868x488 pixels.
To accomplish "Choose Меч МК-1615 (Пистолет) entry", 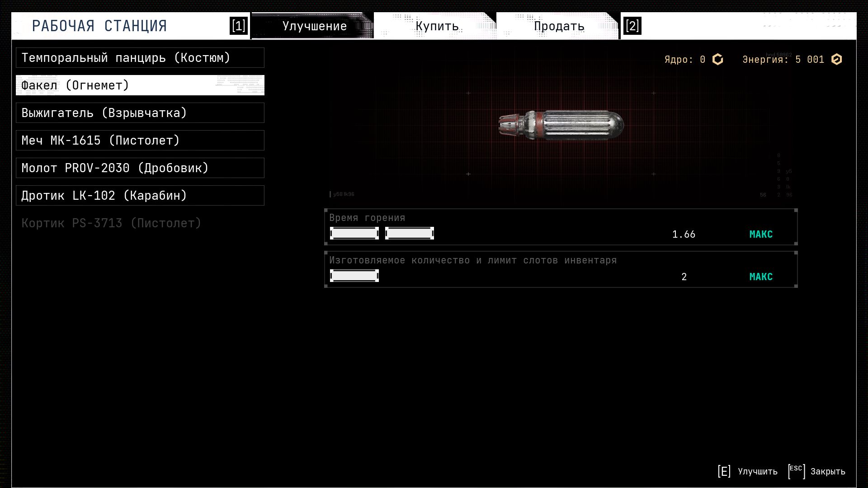I will (x=140, y=141).
